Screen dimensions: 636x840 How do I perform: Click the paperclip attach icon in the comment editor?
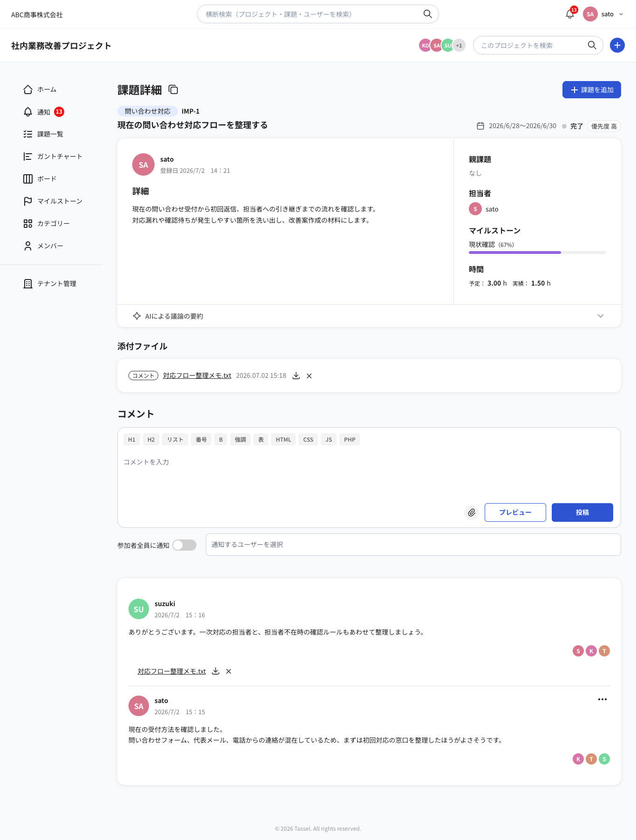[472, 512]
